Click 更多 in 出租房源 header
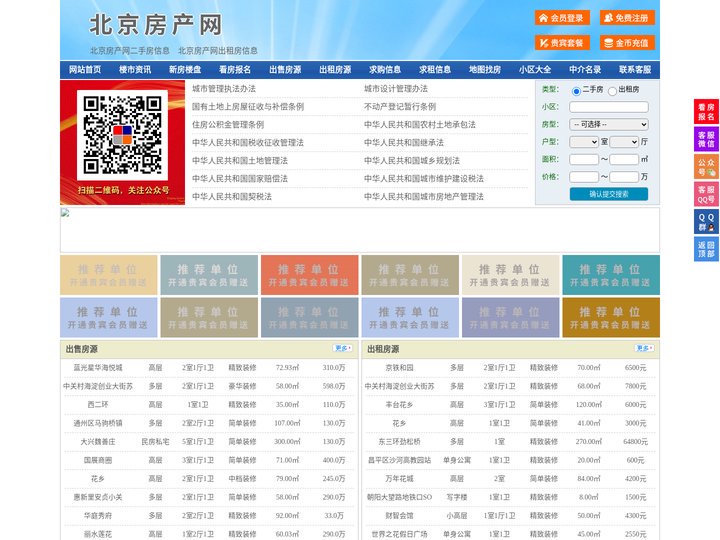 tap(644, 348)
